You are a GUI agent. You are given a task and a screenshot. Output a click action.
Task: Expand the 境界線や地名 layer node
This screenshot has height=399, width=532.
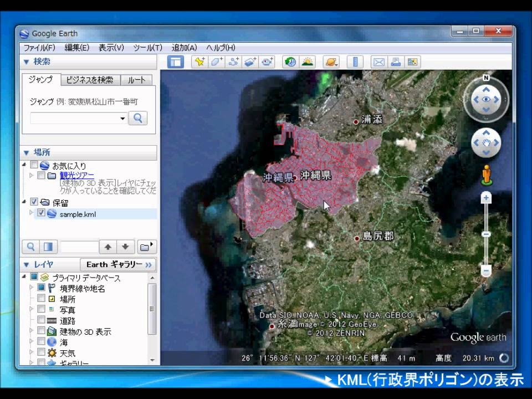[31, 288]
